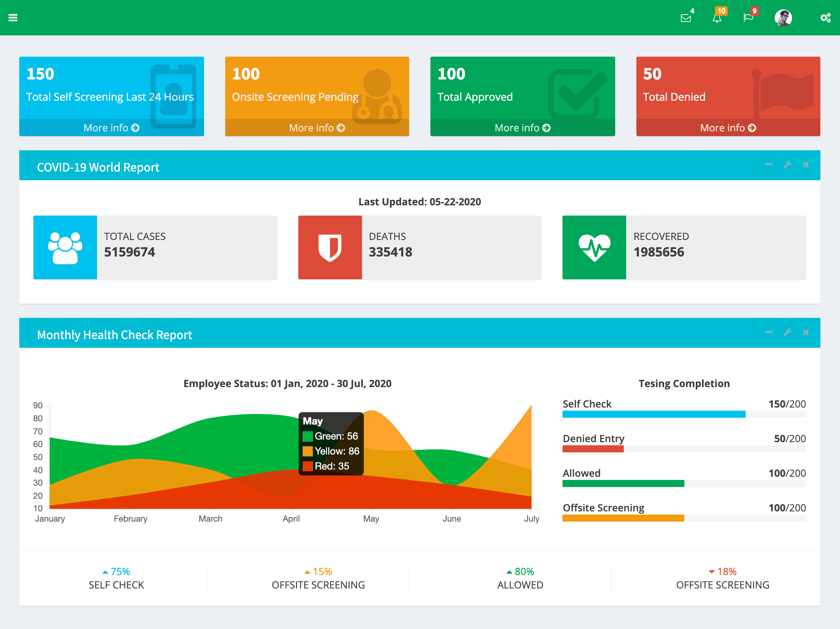This screenshot has width=840, height=629.
Task: Open wrench tools in Monthly Health Check Report
Action: (787, 332)
